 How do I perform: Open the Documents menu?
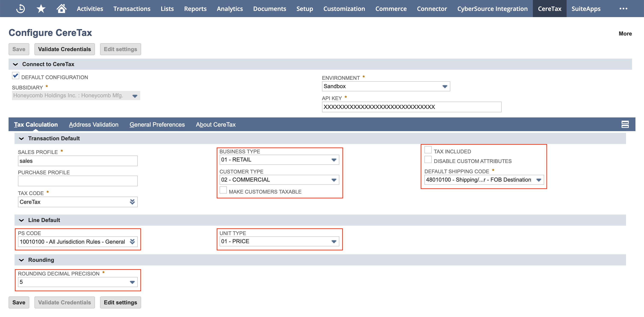(269, 9)
